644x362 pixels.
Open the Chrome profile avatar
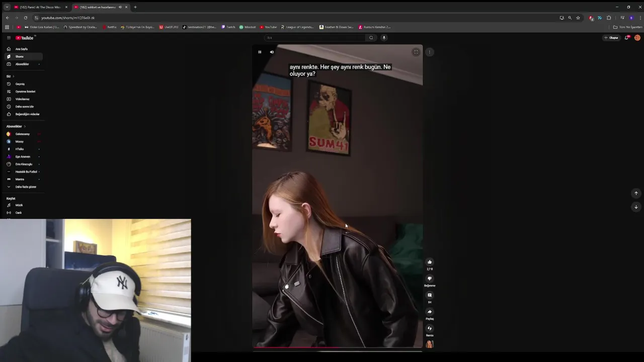631,18
